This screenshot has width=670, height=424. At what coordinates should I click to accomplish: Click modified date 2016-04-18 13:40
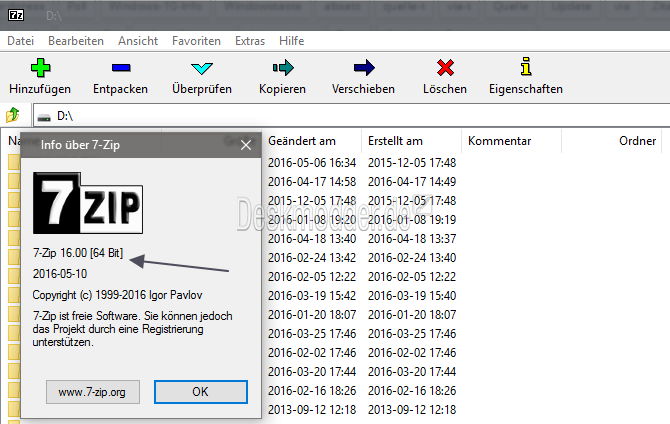click(312, 238)
